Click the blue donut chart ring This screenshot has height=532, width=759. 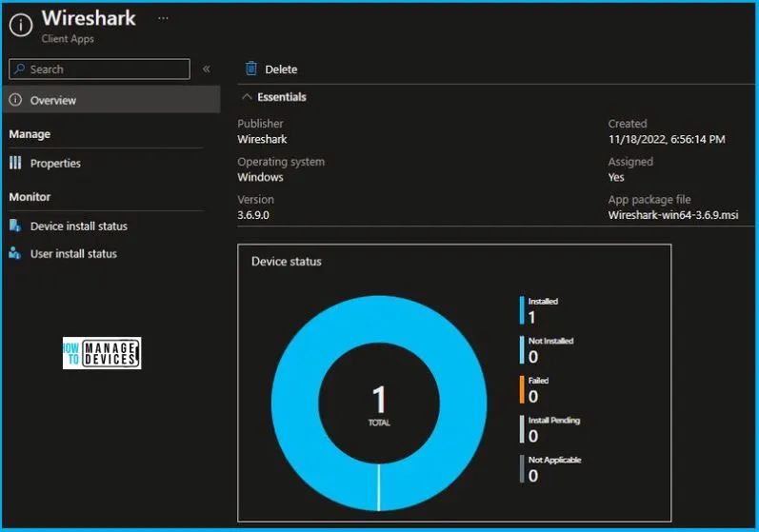click(295, 404)
